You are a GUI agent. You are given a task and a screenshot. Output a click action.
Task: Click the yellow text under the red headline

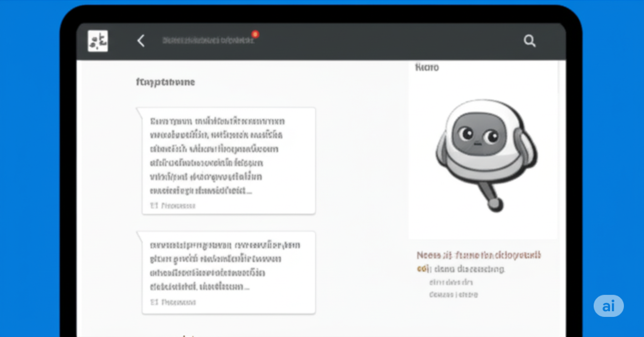(424, 269)
